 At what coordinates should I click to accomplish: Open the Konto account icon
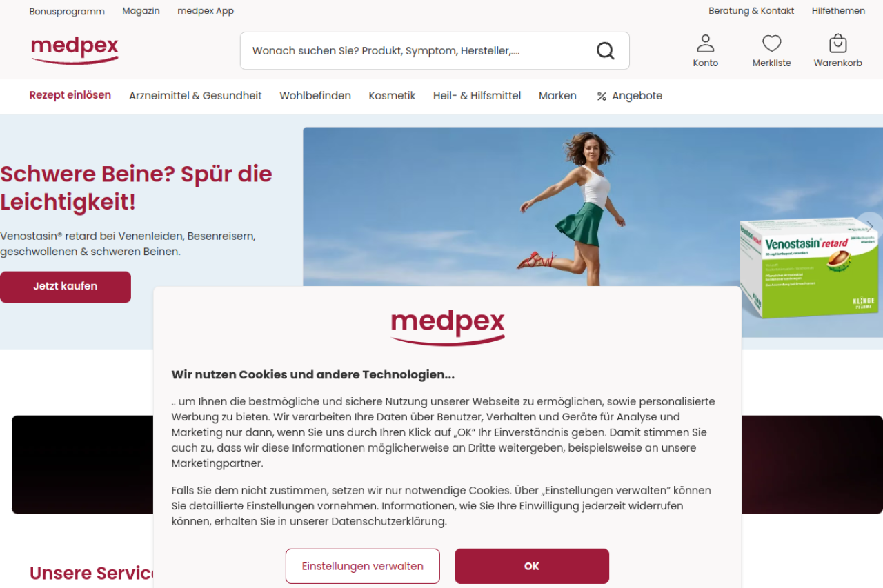click(x=705, y=44)
